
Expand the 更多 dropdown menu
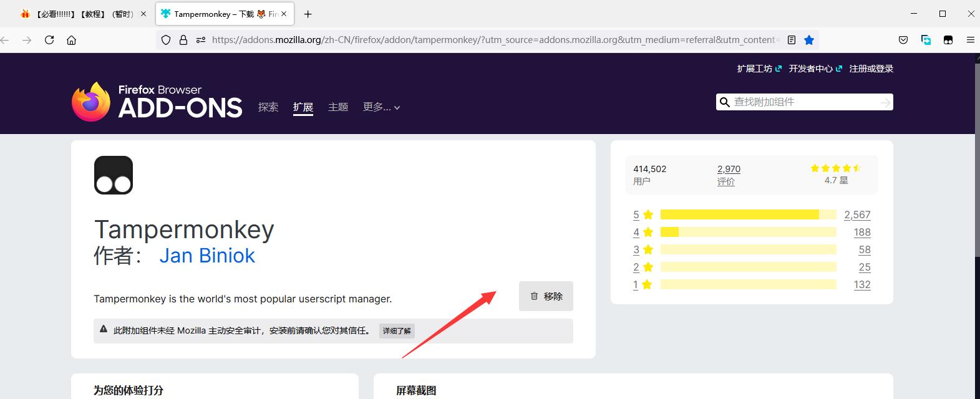(x=381, y=107)
